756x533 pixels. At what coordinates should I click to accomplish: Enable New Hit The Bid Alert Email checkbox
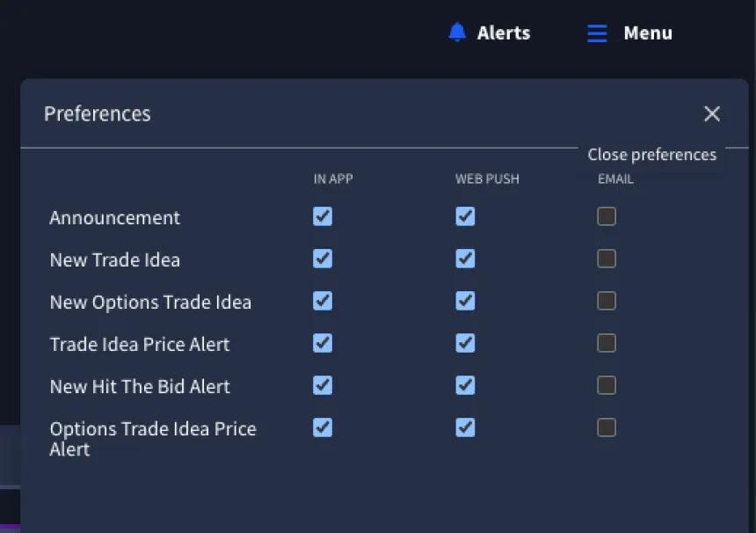(x=607, y=385)
